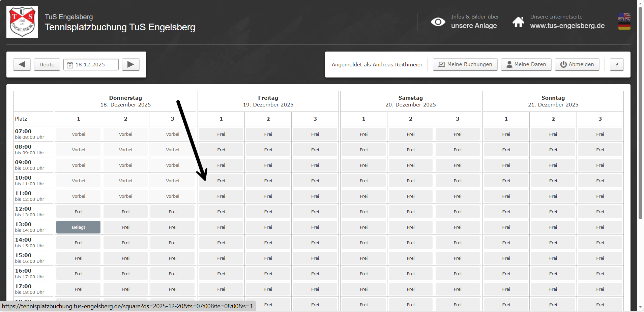This screenshot has width=644, height=312.
Task: Log out via Abmelden
Action: (577, 64)
